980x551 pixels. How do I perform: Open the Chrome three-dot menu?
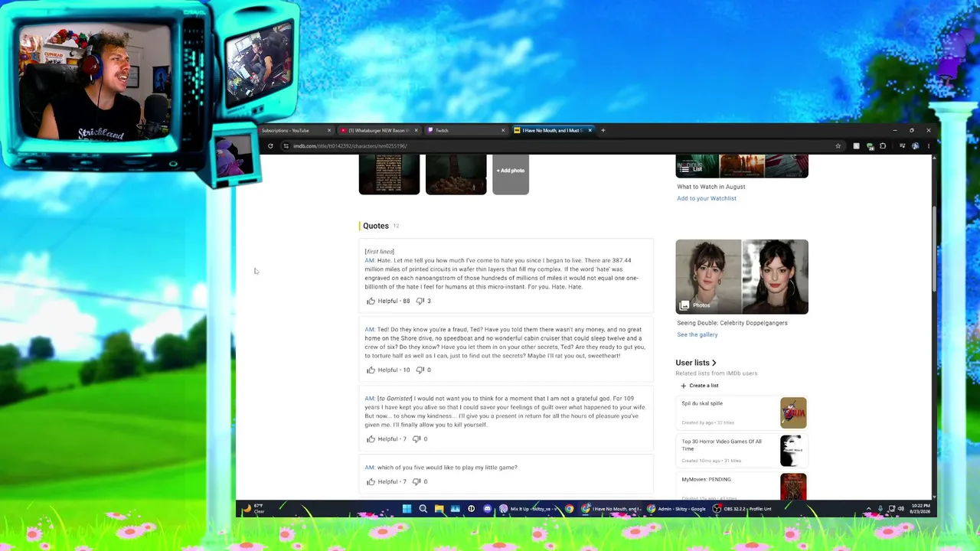coord(929,146)
